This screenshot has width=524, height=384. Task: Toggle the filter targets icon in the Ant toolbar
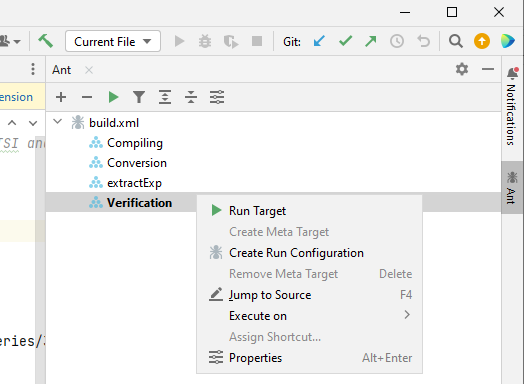tap(139, 97)
